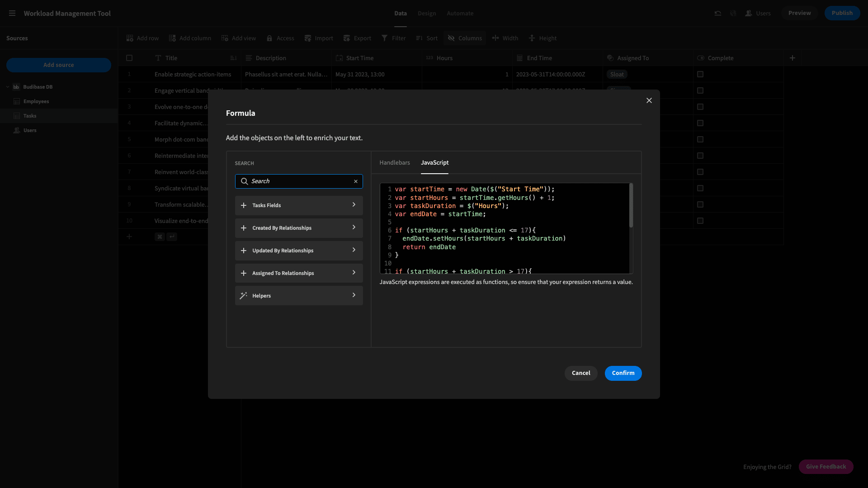Viewport: 868px width, 488px height.
Task: Collapse the Budibase DB tree arrow
Action: (x=8, y=87)
